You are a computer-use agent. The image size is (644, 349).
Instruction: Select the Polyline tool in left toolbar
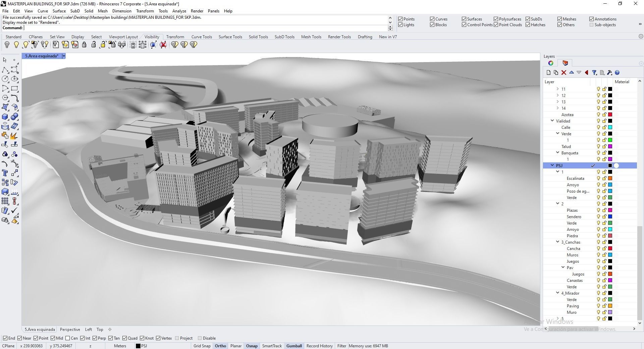pyautogui.click(x=5, y=69)
